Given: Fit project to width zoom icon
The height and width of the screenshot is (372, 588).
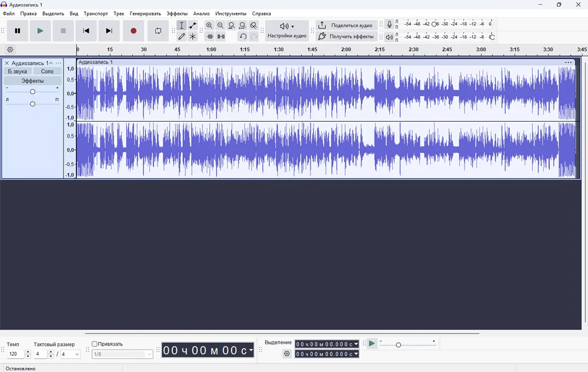Looking at the screenshot, I should pos(243,25).
